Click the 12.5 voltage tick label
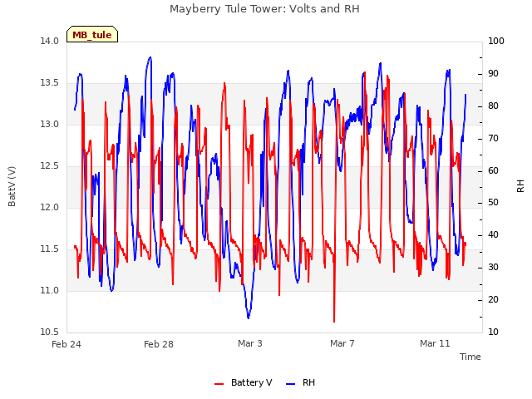 pos(50,166)
